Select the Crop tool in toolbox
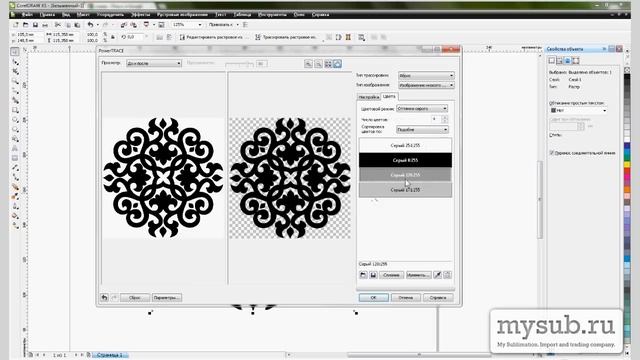Screen dimensions: 640x360 [x=16, y=71]
